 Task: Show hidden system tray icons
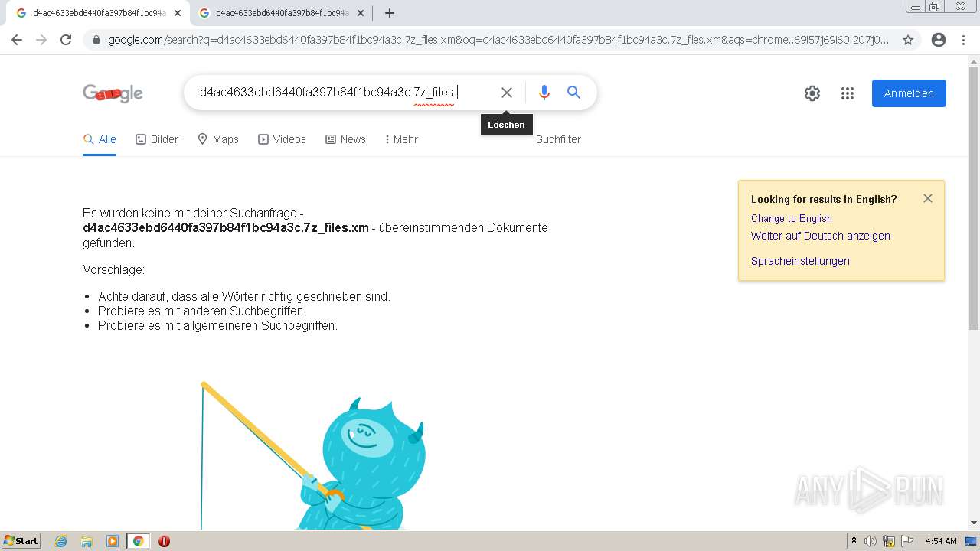pos(854,541)
